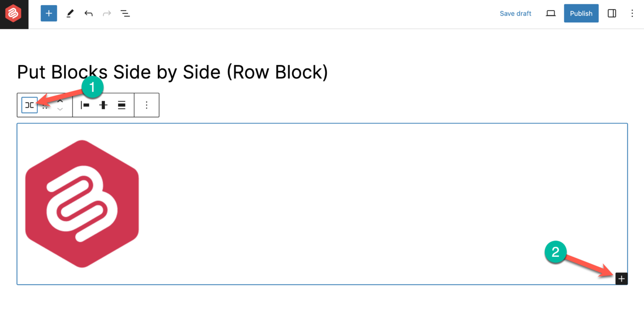Click the site logo in the top bar
The image size is (644, 332).
pos(14,14)
